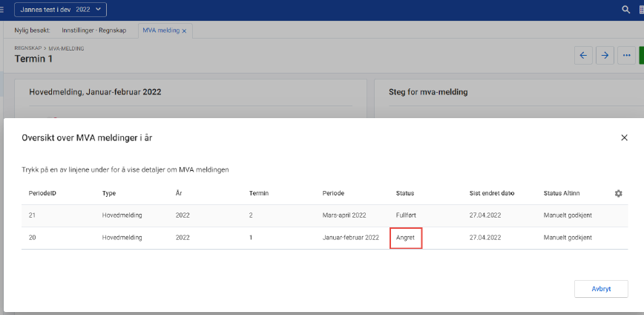Go to next term with right arrow
The height and width of the screenshot is (315, 644).
pos(605,56)
